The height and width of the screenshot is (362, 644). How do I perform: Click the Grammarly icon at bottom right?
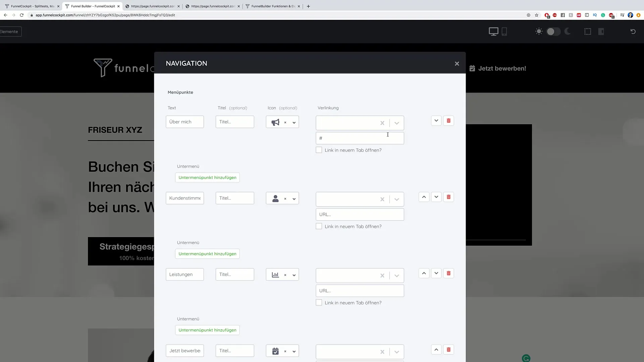pyautogui.click(x=526, y=358)
